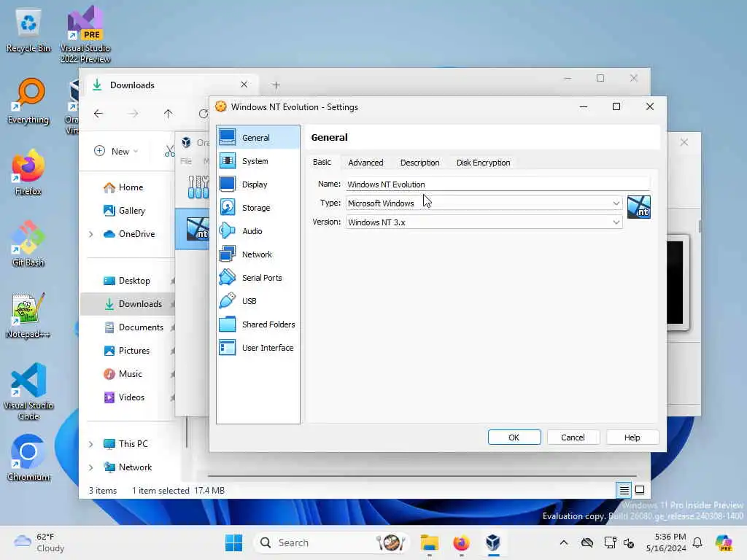This screenshot has height=560, width=747.
Task: Open the Version dropdown Windows NT 3.x
Action: 484,222
